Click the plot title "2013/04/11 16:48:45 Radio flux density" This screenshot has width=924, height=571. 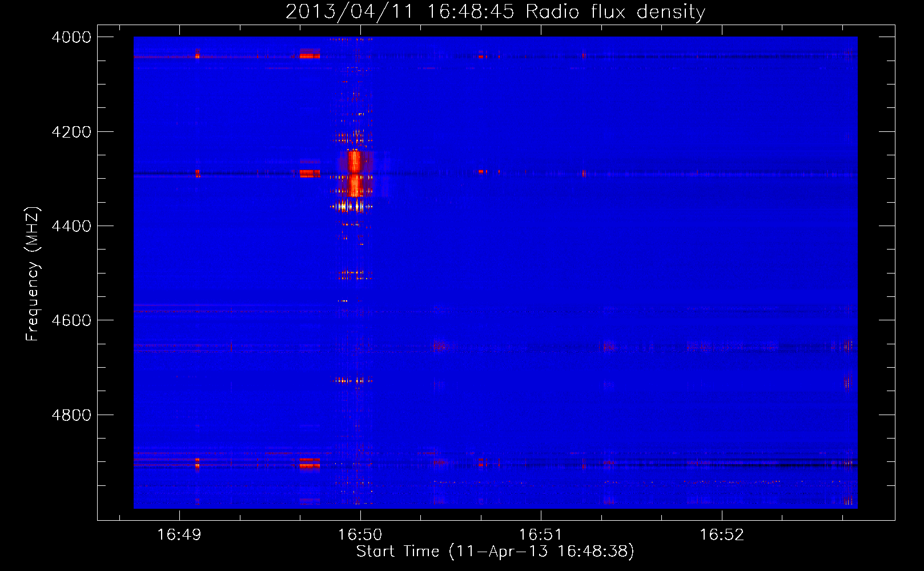pyautogui.click(x=495, y=12)
